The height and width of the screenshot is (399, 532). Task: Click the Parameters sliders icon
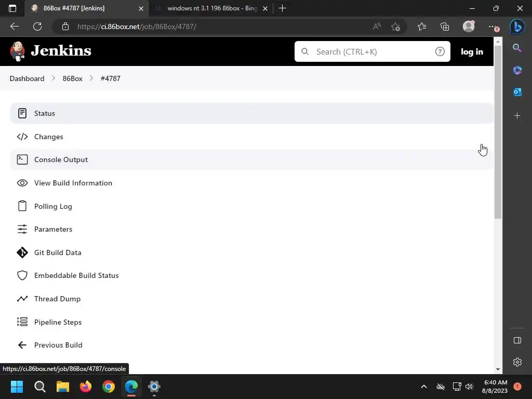(22, 229)
